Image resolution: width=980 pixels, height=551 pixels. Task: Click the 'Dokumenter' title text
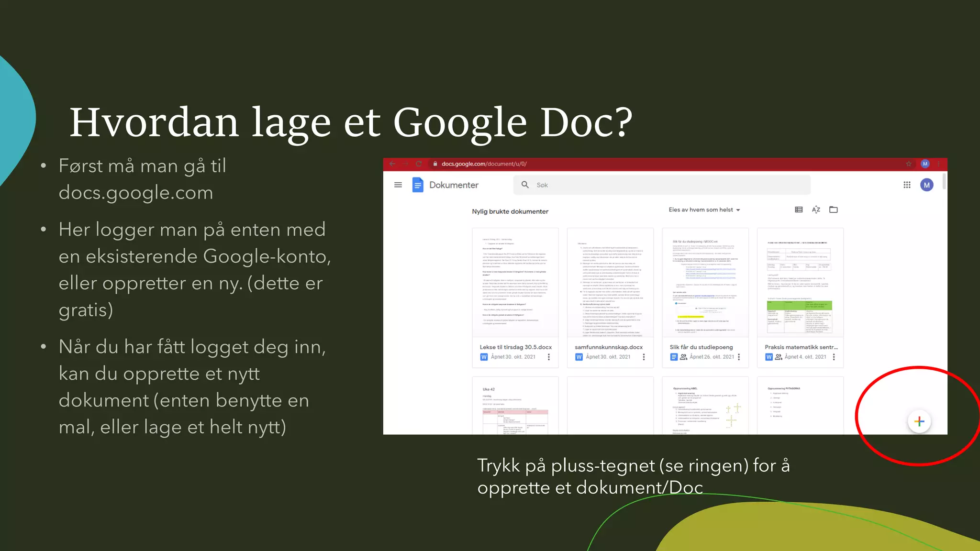tap(454, 185)
